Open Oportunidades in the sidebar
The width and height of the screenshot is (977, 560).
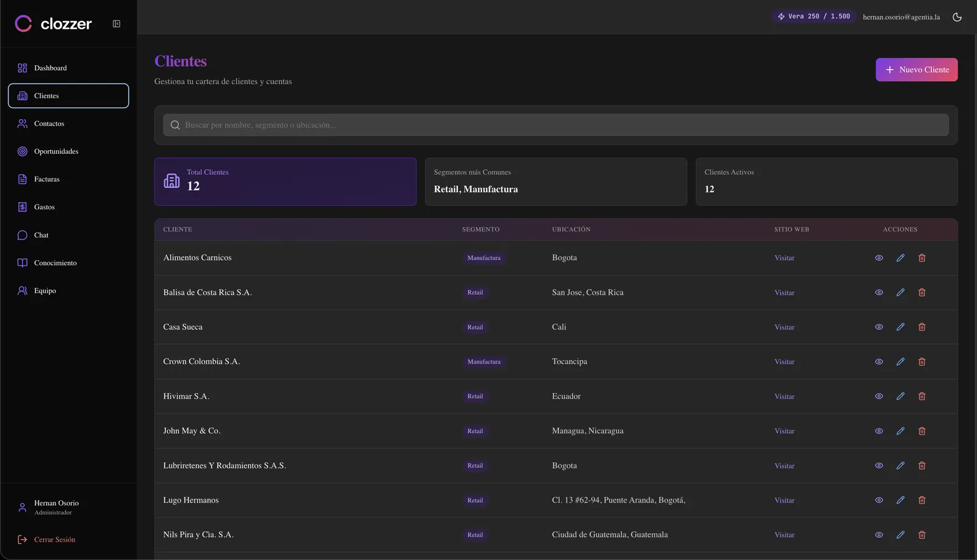coord(68,151)
